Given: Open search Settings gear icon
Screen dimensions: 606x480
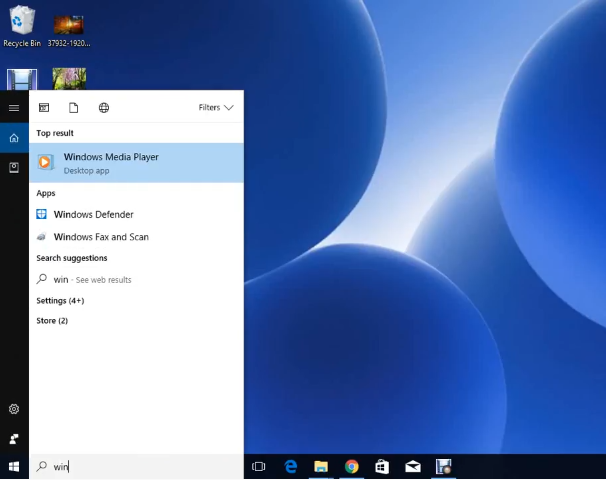Looking at the screenshot, I should [x=14, y=409].
